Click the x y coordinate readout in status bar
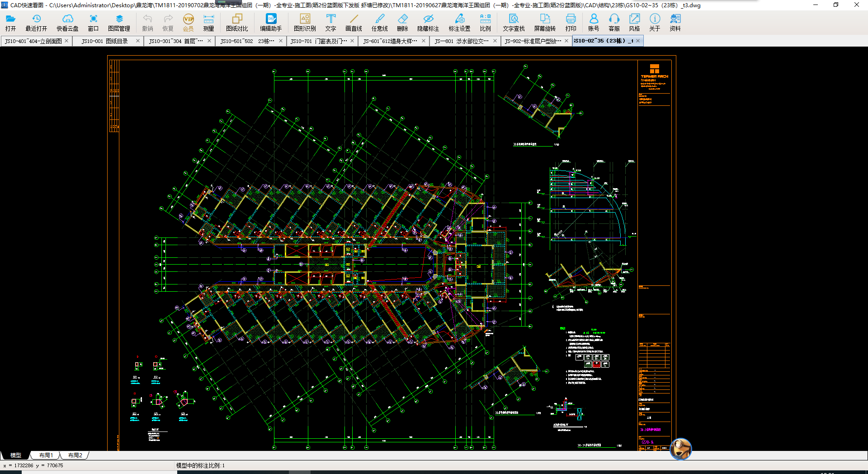This screenshot has height=474, width=868. click(33, 465)
